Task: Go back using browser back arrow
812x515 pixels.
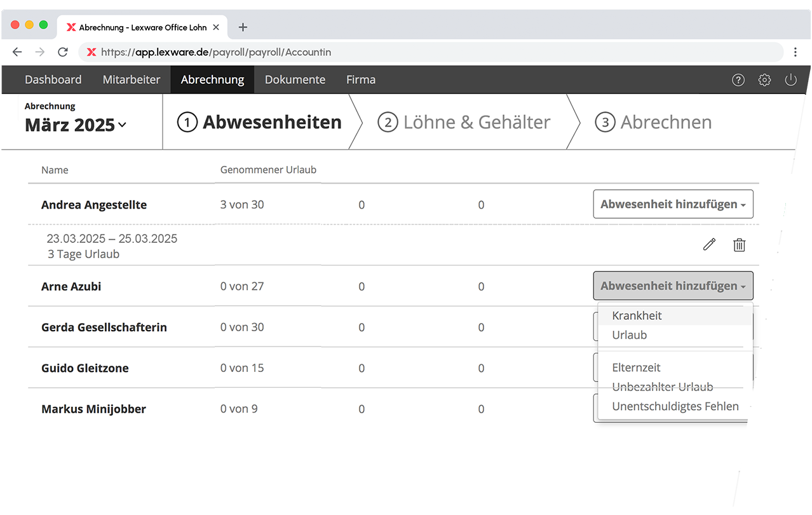Action: pos(17,52)
